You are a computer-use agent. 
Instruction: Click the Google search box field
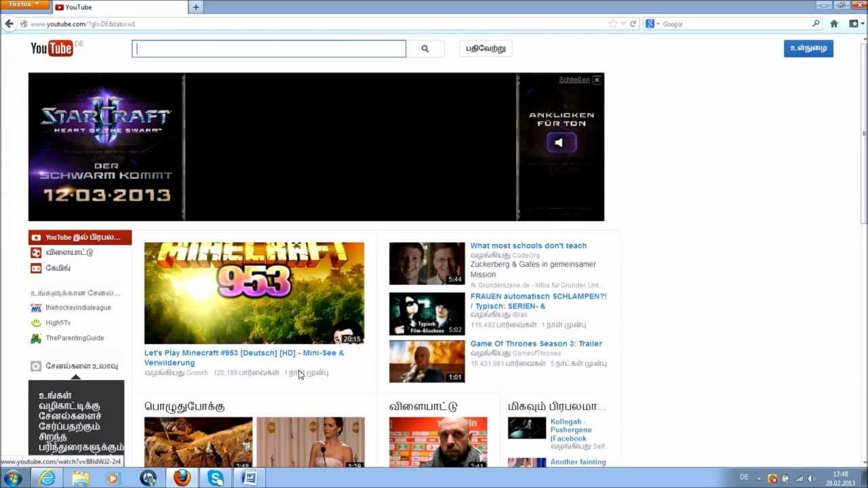click(x=736, y=24)
